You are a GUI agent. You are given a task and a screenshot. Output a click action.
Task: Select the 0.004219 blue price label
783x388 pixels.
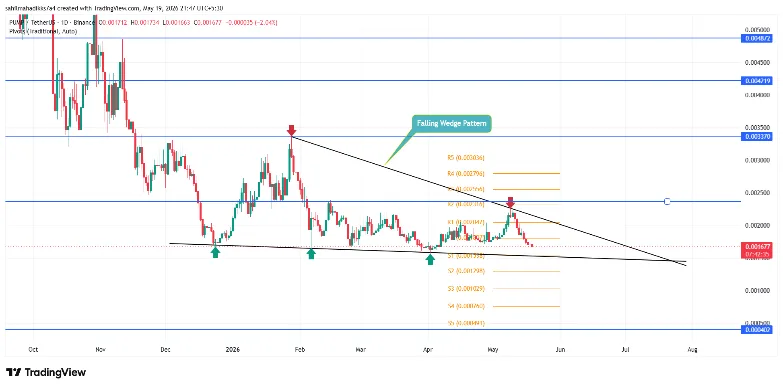[x=756, y=80]
